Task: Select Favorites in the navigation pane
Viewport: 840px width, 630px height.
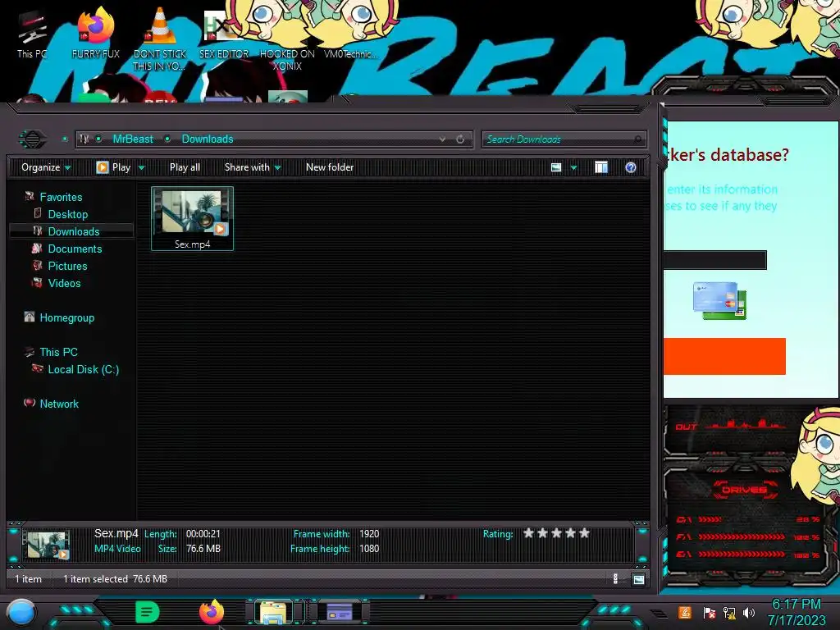Action: (61, 197)
